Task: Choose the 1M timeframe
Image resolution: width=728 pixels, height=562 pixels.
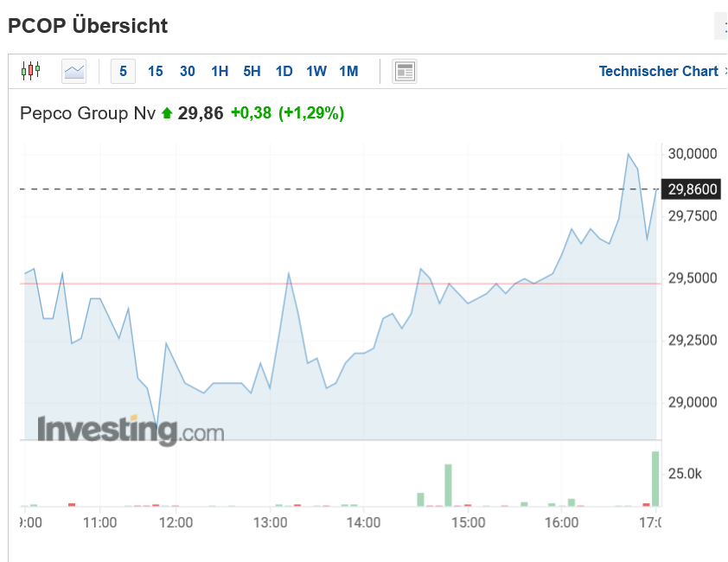Action: pyautogui.click(x=348, y=71)
